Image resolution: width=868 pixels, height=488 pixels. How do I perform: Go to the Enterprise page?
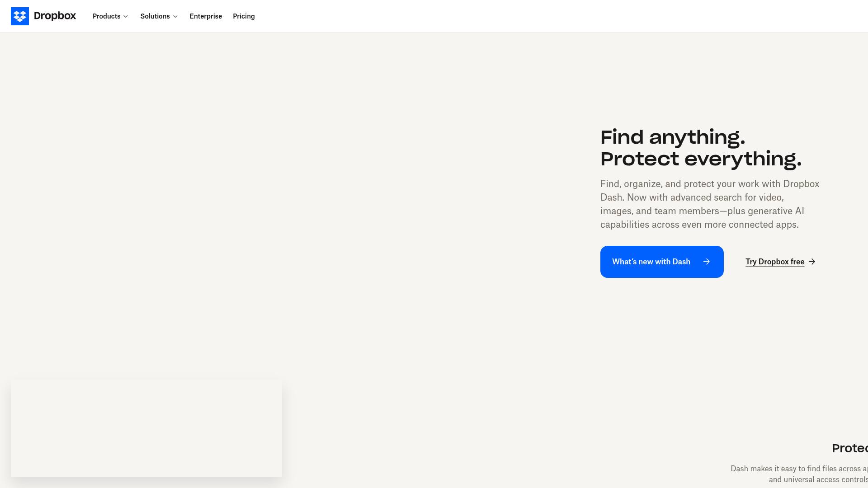coord(206,16)
